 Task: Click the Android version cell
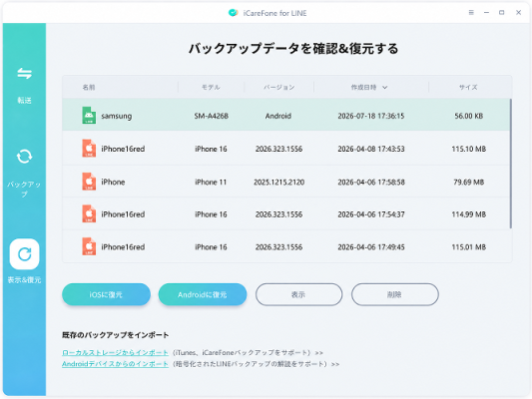pos(278,116)
